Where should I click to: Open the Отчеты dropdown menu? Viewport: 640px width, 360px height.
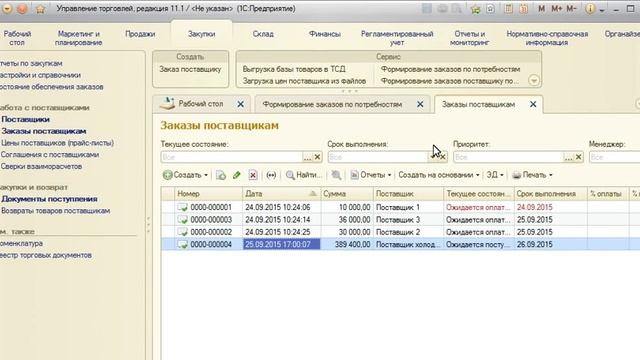coord(371,175)
